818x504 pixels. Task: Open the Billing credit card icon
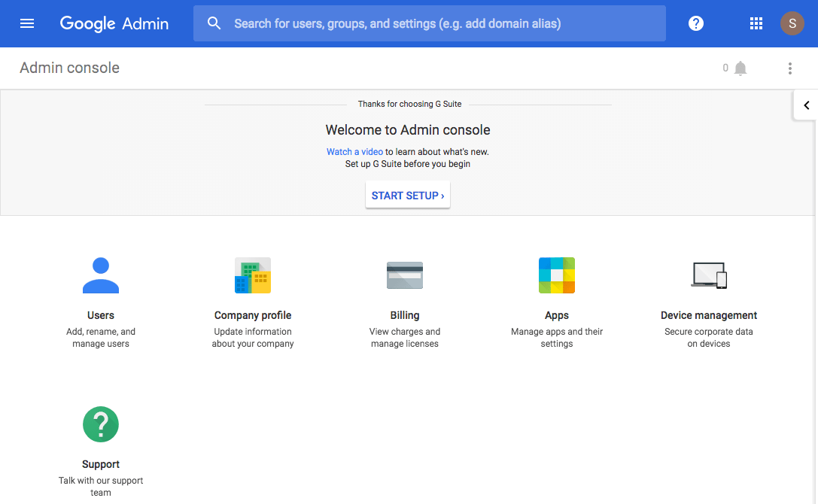[405, 275]
